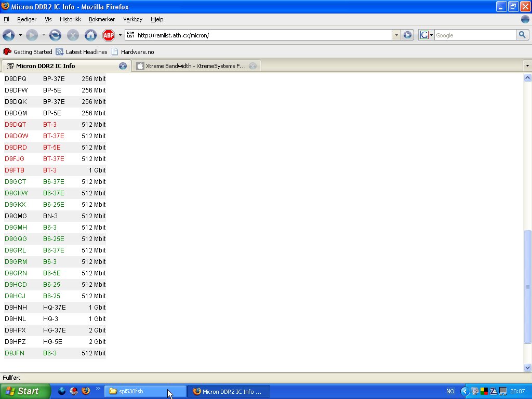Open the Forward button history dropdown

(x=44, y=35)
